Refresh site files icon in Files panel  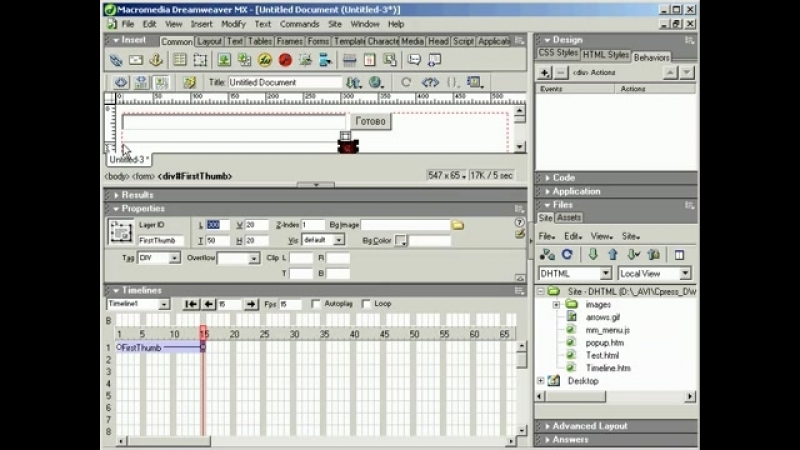[567, 255]
